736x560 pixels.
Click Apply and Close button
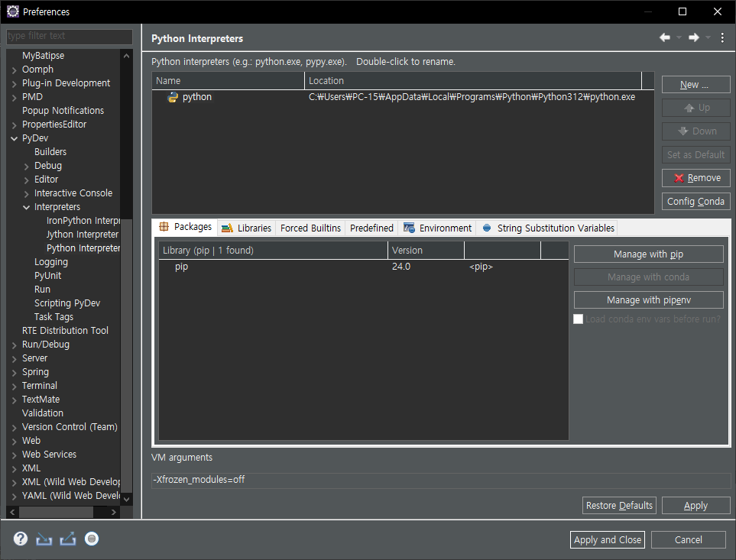coord(608,540)
